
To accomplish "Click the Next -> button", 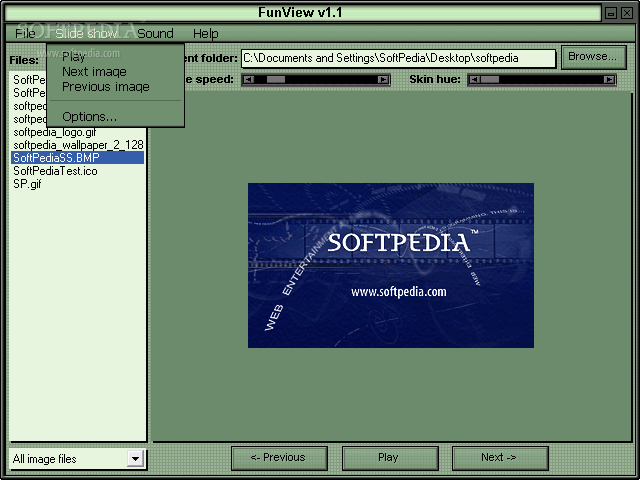I will click(x=500, y=458).
